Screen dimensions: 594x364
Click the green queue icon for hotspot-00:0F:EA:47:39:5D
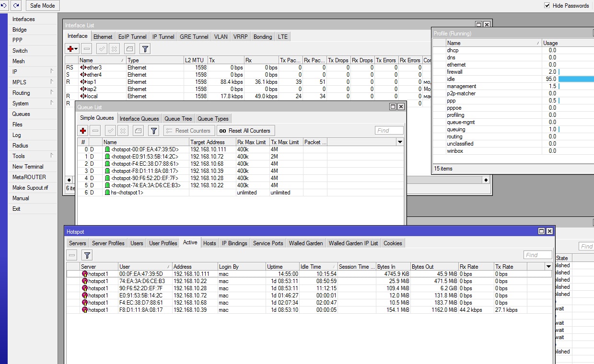coord(107,149)
